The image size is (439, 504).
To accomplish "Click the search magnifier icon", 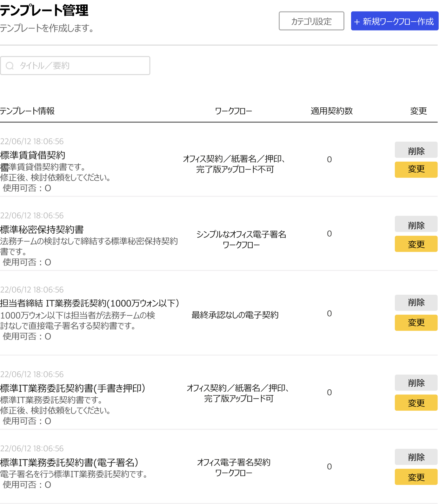I will tap(10, 66).
